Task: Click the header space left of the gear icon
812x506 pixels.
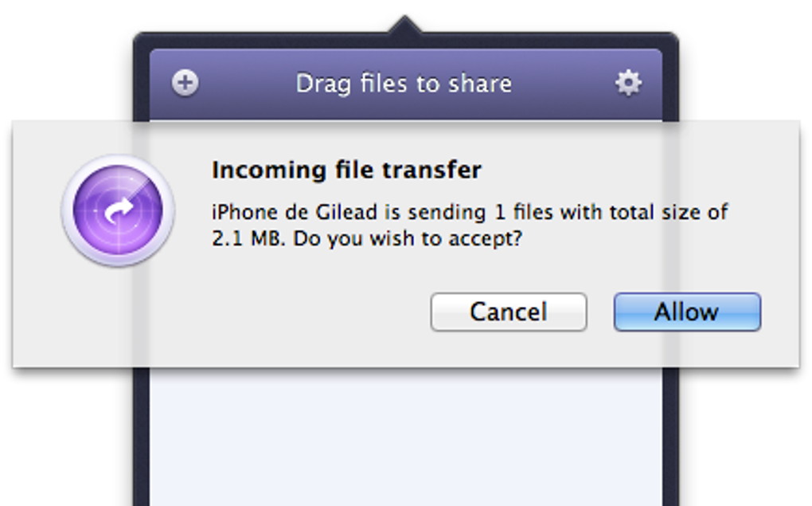Action: click(x=565, y=83)
